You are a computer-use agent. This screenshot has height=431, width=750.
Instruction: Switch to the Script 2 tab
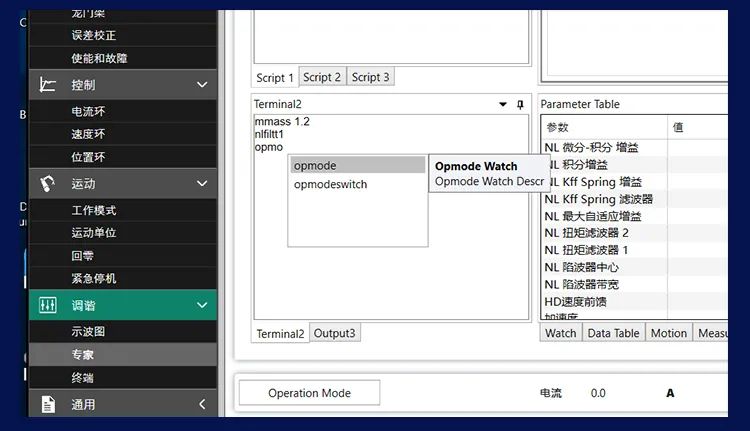(322, 77)
